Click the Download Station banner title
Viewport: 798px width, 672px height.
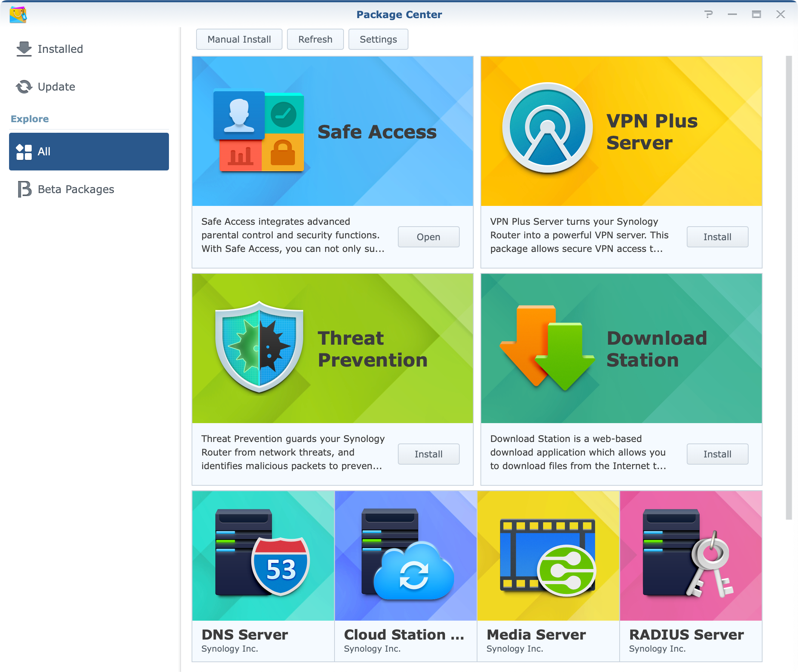point(657,349)
